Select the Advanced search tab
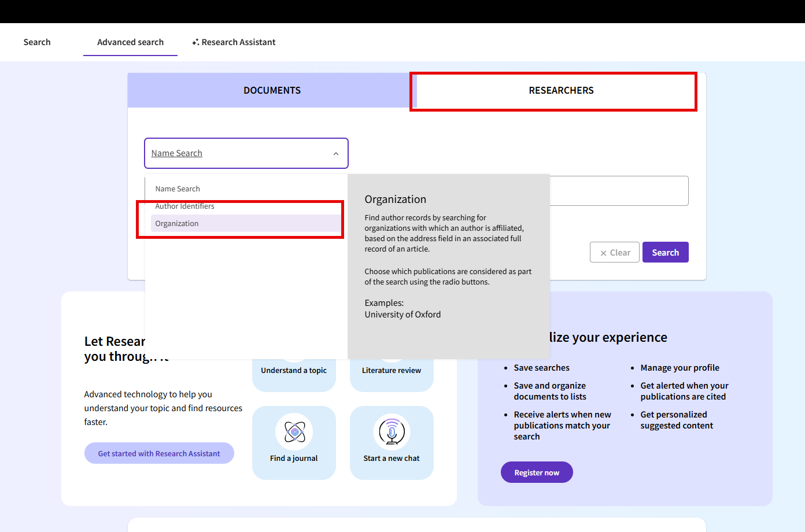 tap(130, 42)
